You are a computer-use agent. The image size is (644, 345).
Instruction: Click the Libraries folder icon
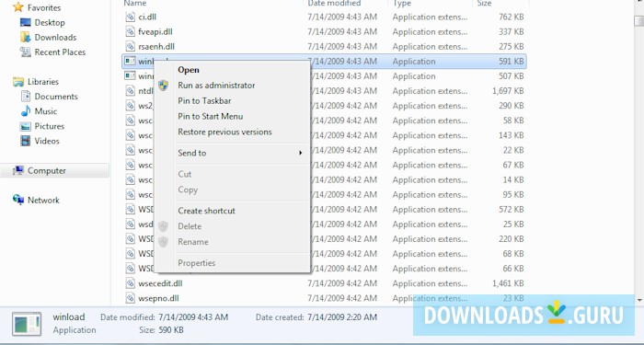[x=18, y=82]
